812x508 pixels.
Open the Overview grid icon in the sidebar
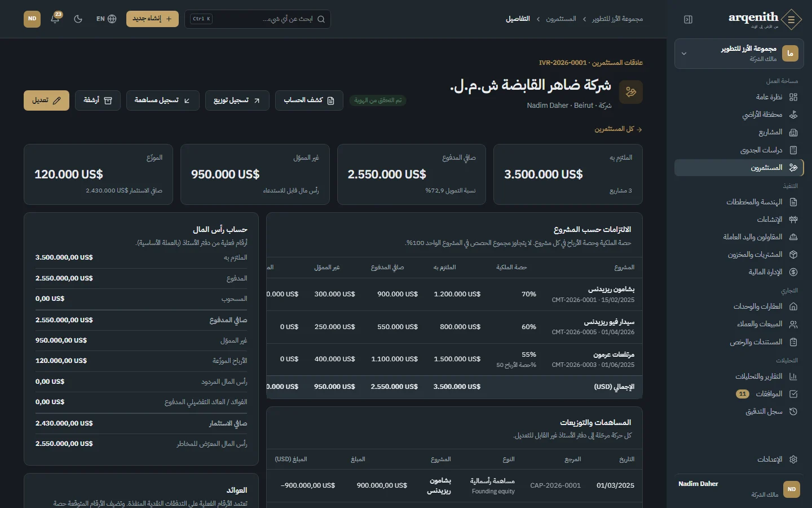[793, 97]
